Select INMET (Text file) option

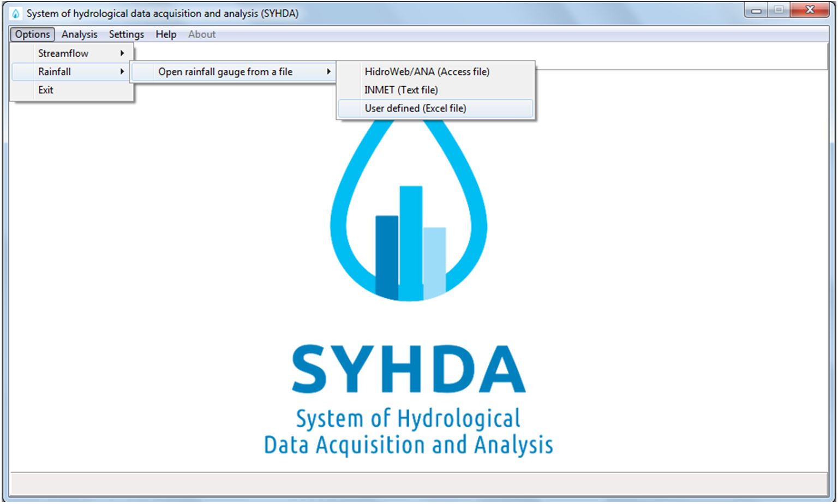point(401,90)
